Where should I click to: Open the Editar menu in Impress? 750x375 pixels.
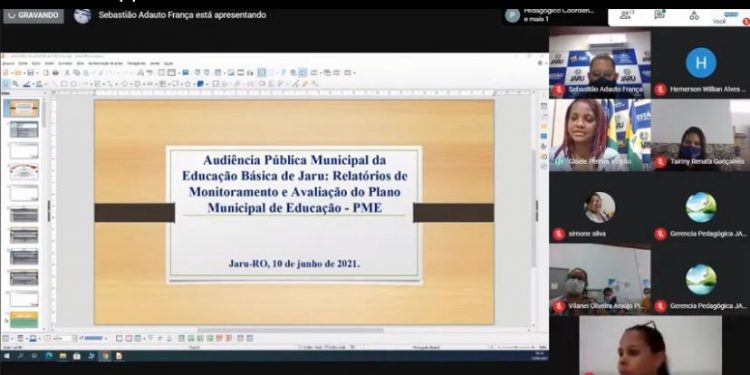[23, 63]
